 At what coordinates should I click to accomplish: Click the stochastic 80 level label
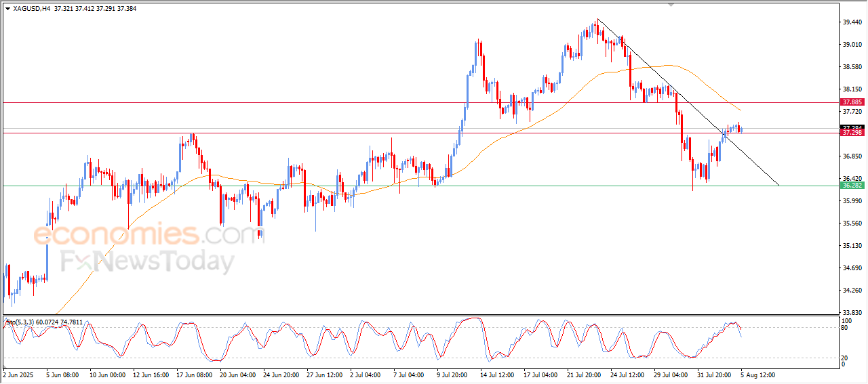845,328
